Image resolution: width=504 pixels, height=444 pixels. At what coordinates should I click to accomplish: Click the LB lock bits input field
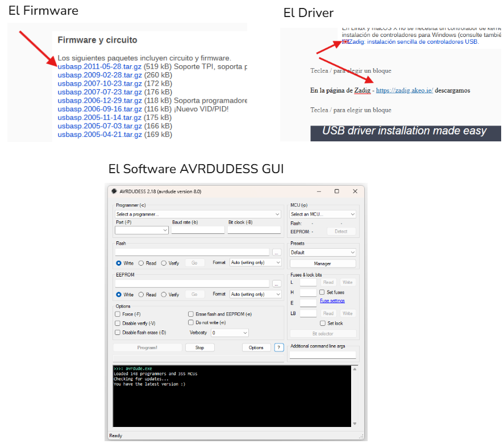click(x=308, y=313)
